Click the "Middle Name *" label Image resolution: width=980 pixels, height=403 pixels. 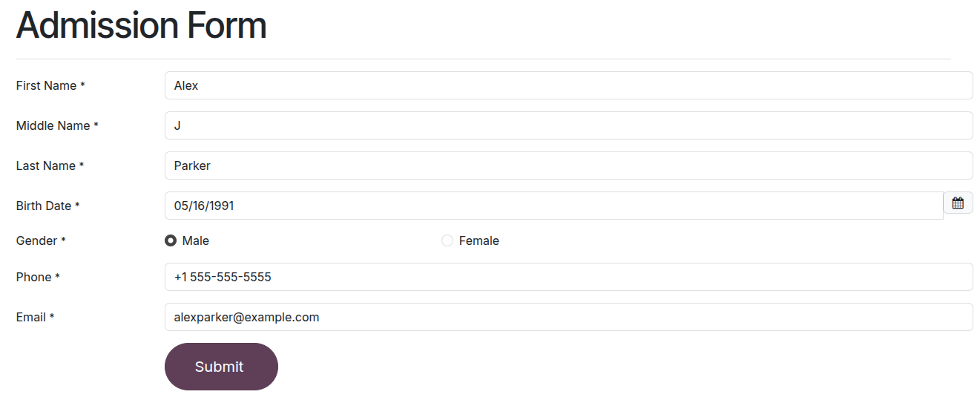click(57, 125)
